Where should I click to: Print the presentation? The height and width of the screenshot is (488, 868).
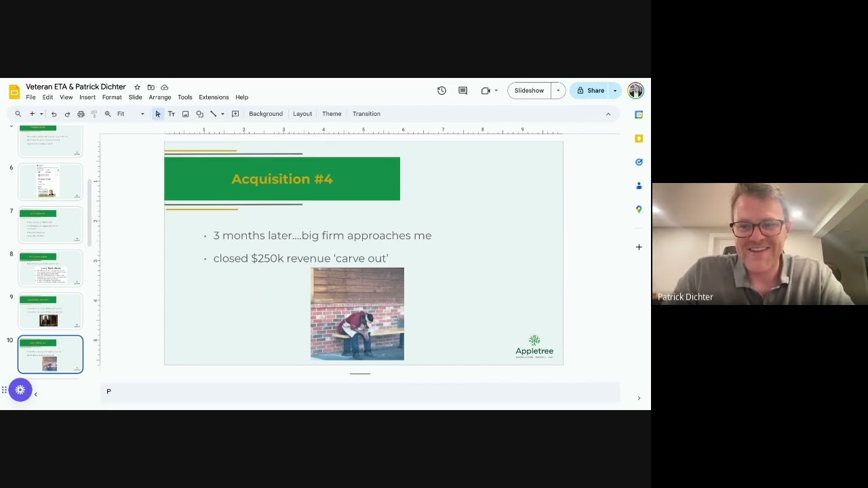pyautogui.click(x=81, y=114)
